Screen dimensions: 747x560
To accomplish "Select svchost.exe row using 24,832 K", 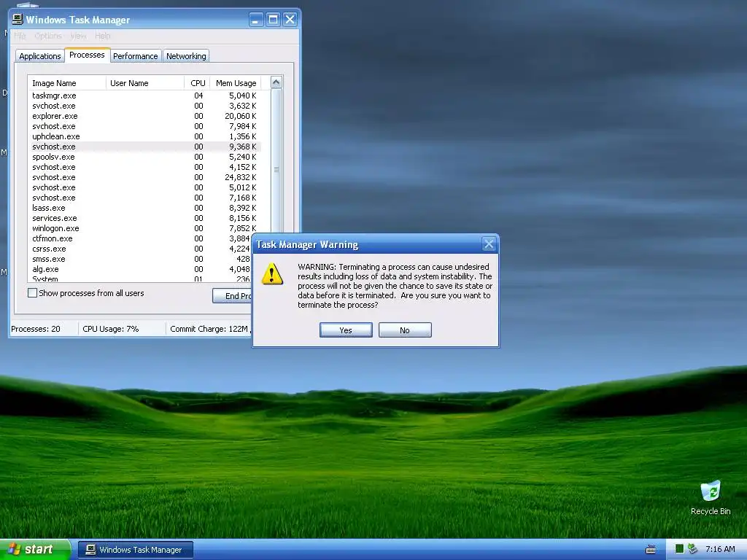I will point(144,177).
